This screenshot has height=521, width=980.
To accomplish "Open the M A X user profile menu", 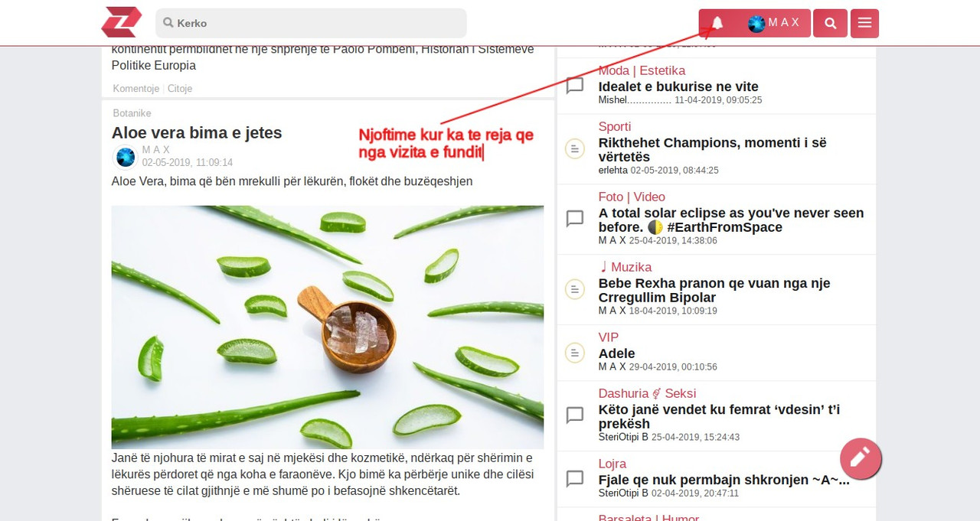I will tap(774, 23).
